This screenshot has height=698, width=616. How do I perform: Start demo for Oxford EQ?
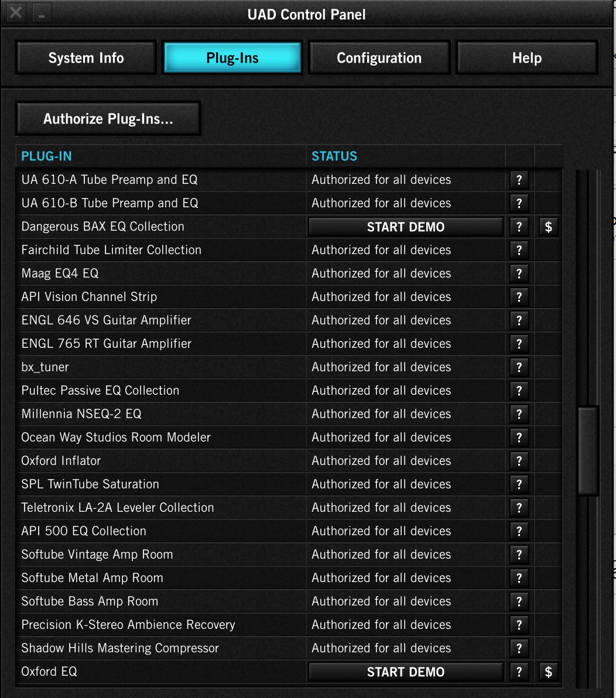click(405, 672)
